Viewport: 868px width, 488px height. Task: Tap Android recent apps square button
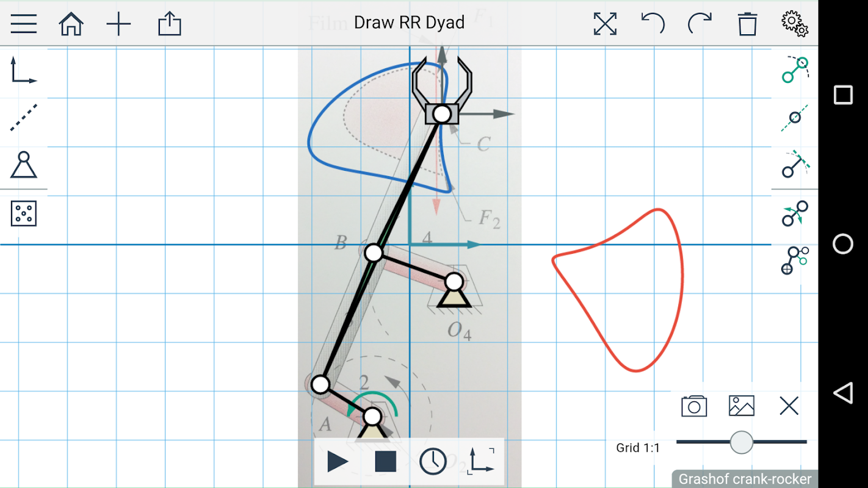pyautogui.click(x=843, y=95)
